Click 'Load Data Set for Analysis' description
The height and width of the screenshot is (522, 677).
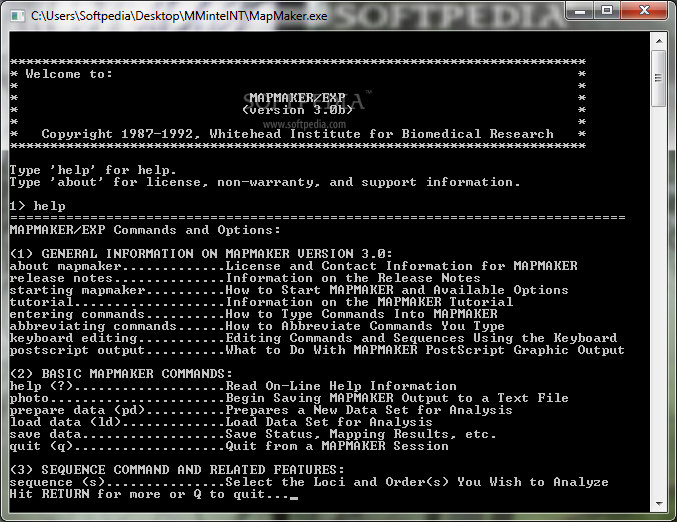click(x=329, y=422)
